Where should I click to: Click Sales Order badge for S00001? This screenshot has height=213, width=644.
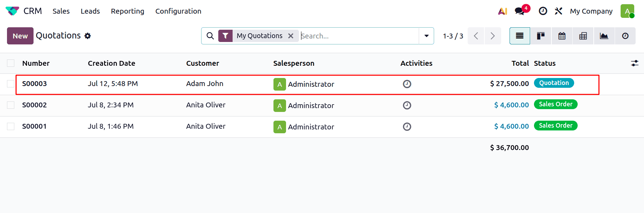(x=556, y=126)
